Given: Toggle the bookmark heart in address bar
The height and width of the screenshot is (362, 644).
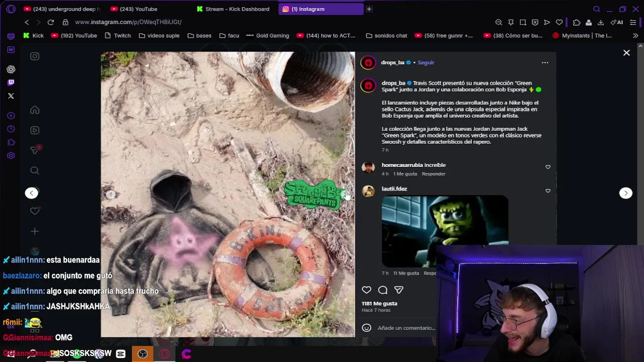Looking at the screenshot, I should pyautogui.click(x=559, y=22).
